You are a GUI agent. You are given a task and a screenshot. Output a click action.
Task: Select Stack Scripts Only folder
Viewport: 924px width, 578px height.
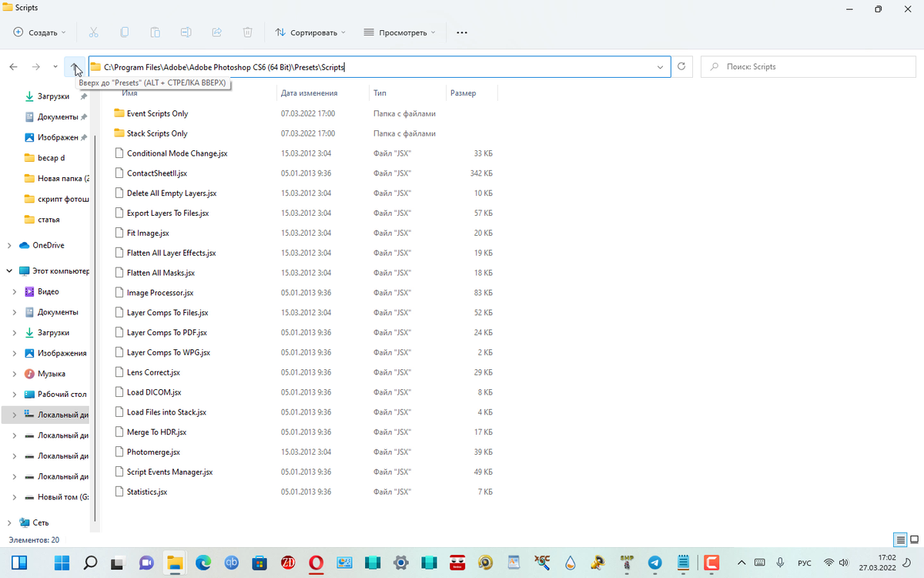(x=157, y=133)
